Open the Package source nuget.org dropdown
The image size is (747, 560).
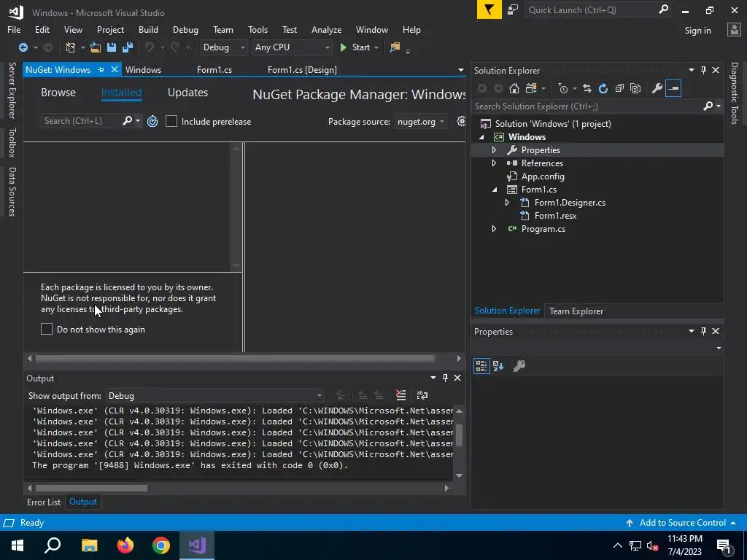(420, 122)
